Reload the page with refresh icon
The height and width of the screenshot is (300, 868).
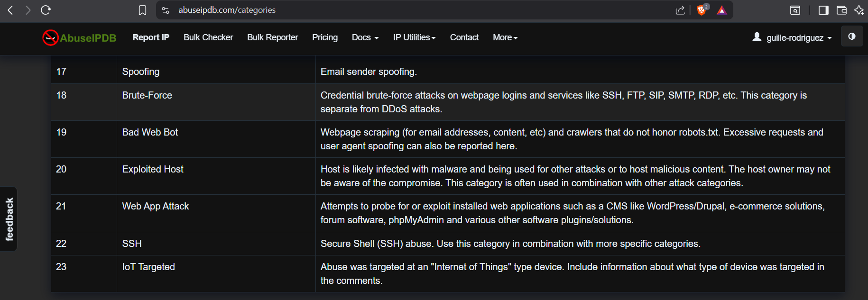click(46, 10)
